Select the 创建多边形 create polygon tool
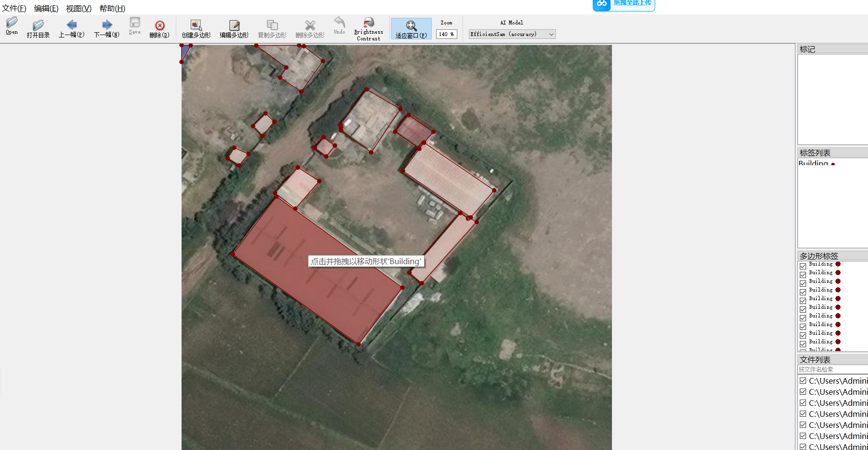This screenshot has height=450, width=868. (196, 29)
